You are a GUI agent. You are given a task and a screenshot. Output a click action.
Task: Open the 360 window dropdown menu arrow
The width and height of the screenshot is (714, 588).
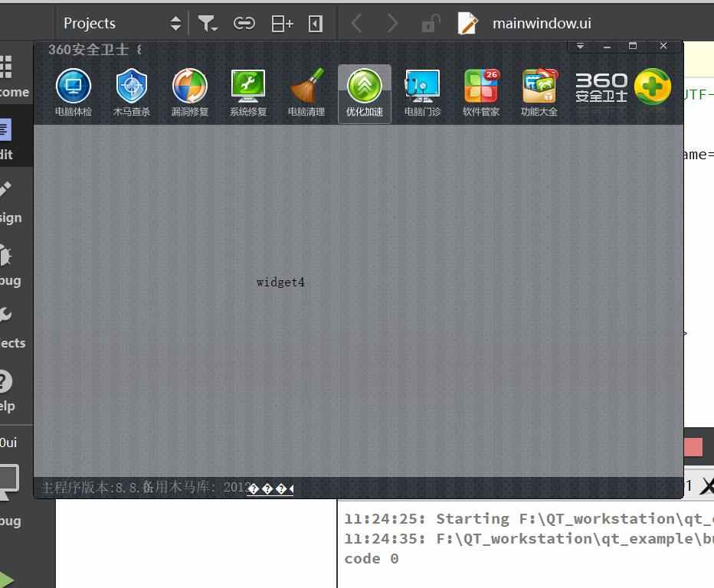[x=580, y=46]
